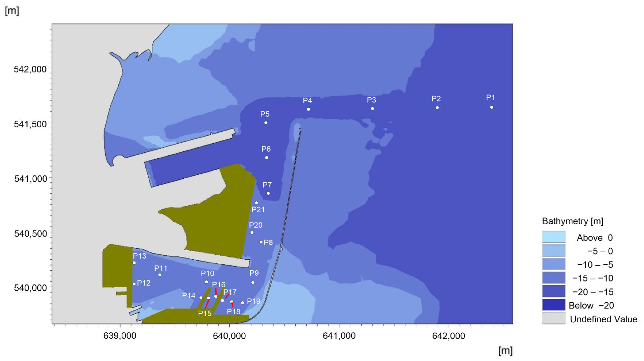The image size is (644, 361).
Task: Click the P18 label text
Action: [234, 312]
